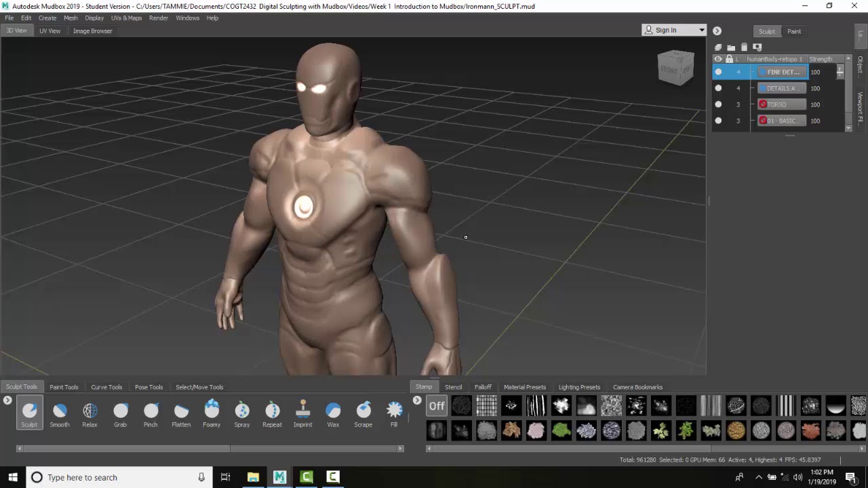Open the UVs & Maps menu

pyautogui.click(x=126, y=18)
